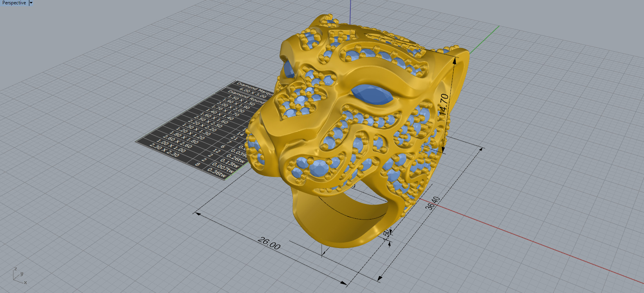Select the 2.00 X 2.00 table cell
644x293 pixels.
(x=231, y=107)
